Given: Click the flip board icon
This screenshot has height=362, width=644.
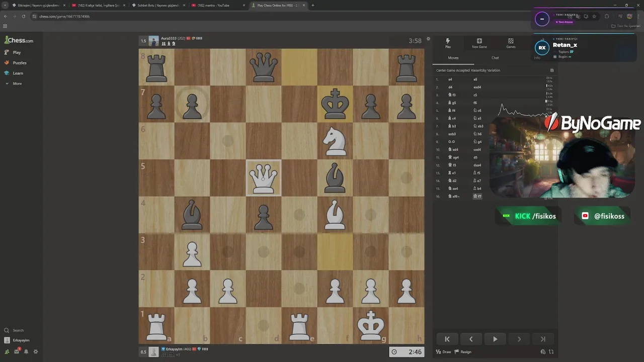Looking at the screenshot, I should 551,352.
